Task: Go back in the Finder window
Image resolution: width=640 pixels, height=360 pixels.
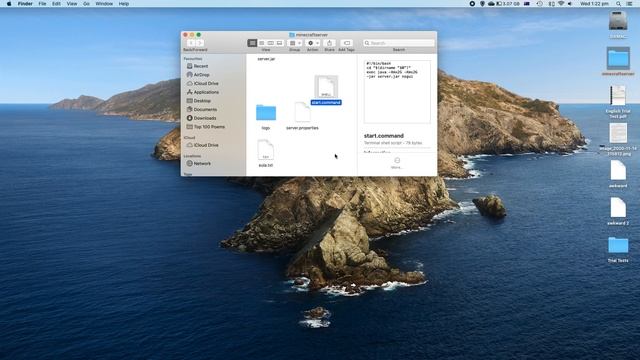Action: pyautogui.click(x=191, y=43)
